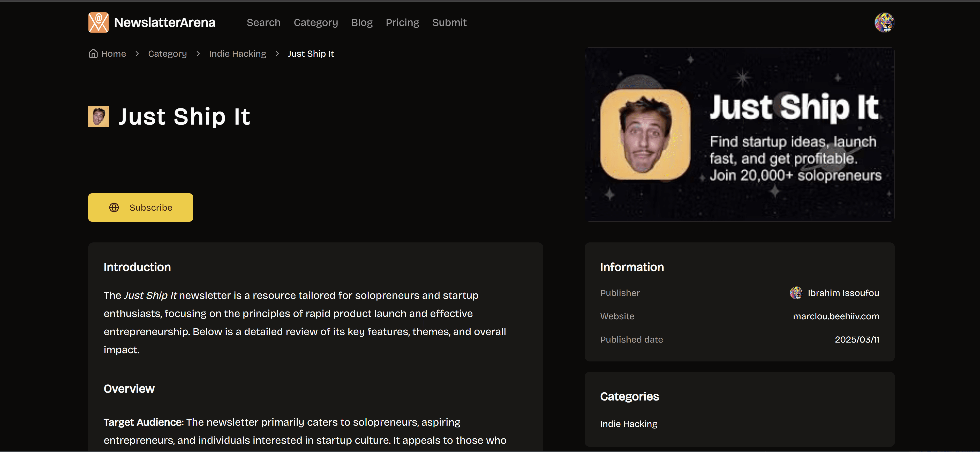980x452 pixels.
Task: Open Ibrahim Issoufou publisher link
Action: [x=843, y=293]
